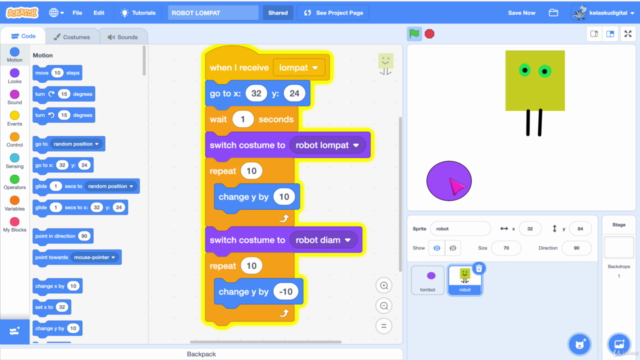This screenshot has height=360, width=640.
Task: Open the kelaskudigital account menu
Action: click(604, 13)
